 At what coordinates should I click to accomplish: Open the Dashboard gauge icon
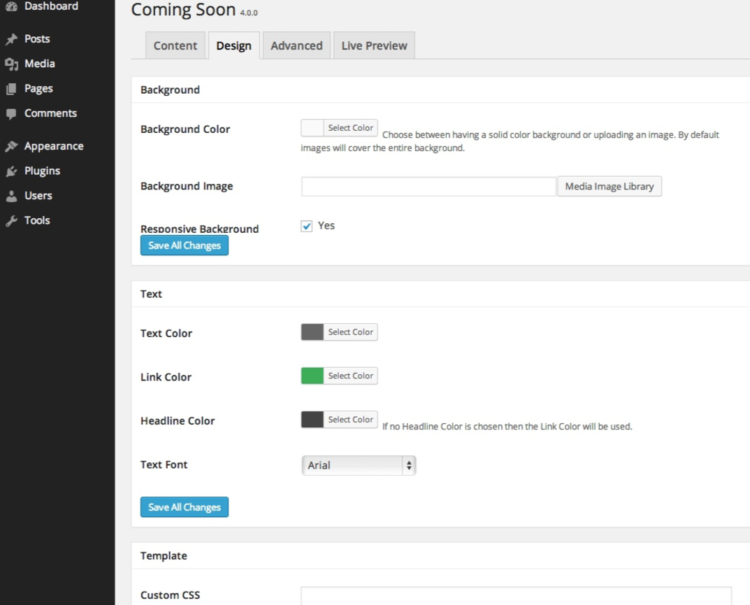tap(11, 6)
